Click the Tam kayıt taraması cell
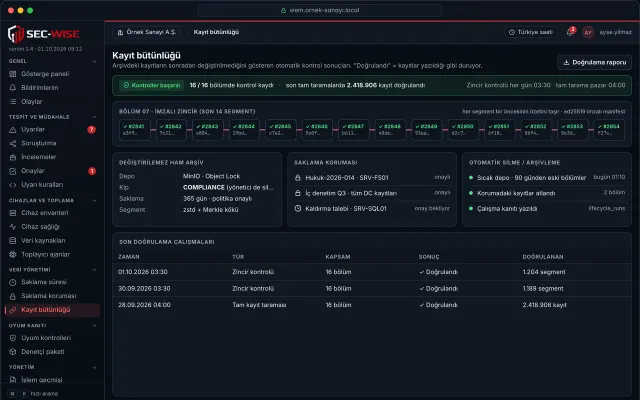The height and width of the screenshot is (400, 640). (259, 305)
